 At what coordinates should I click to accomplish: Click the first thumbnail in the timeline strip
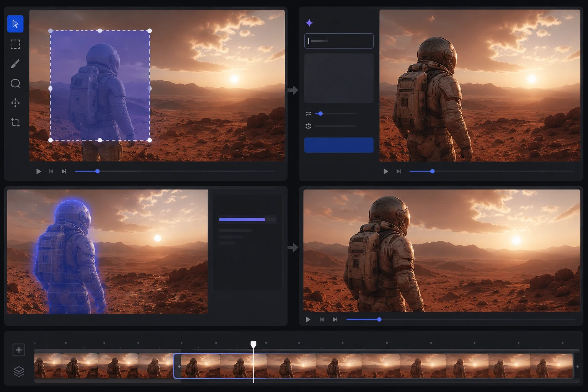[x=47, y=366]
